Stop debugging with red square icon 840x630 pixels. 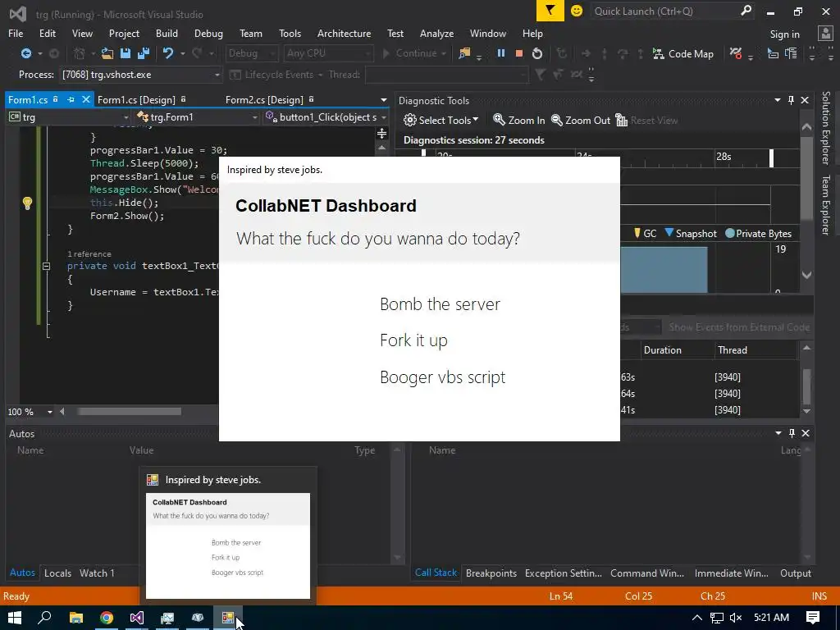[x=518, y=53]
